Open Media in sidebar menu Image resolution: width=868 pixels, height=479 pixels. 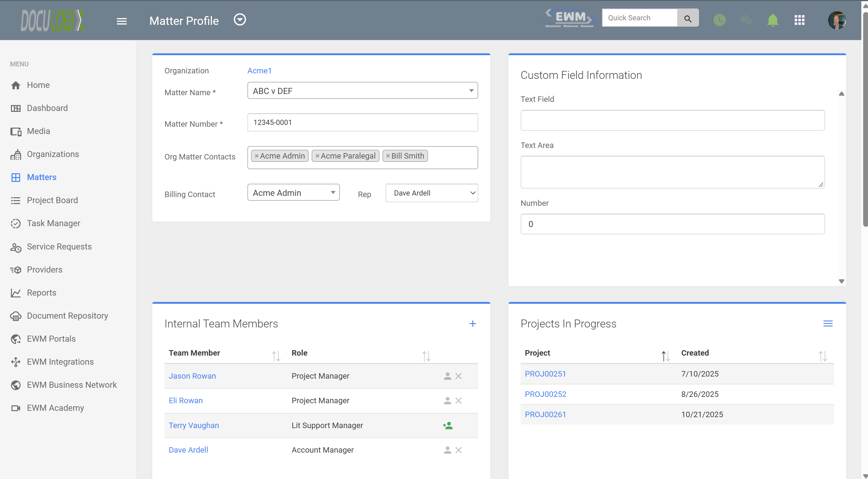click(30, 131)
